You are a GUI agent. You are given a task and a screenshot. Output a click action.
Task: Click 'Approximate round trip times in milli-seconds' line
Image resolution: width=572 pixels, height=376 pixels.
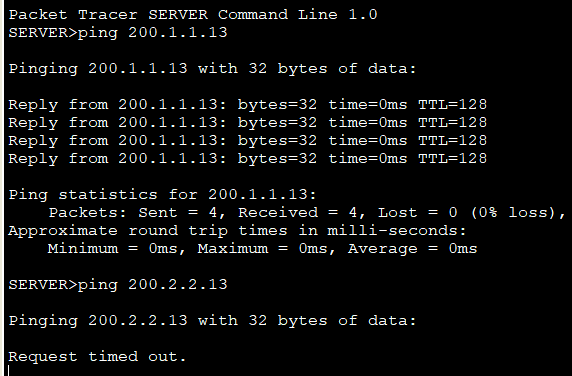[x=237, y=231]
